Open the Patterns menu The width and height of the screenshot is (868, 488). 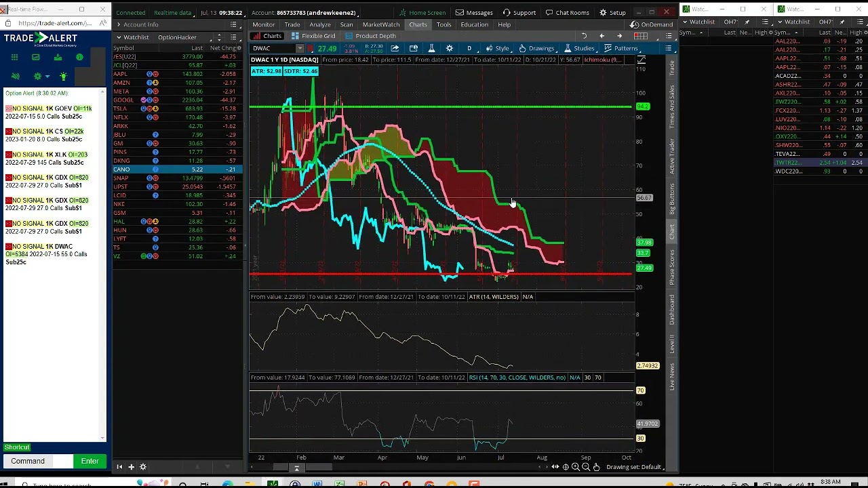(621, 48)
